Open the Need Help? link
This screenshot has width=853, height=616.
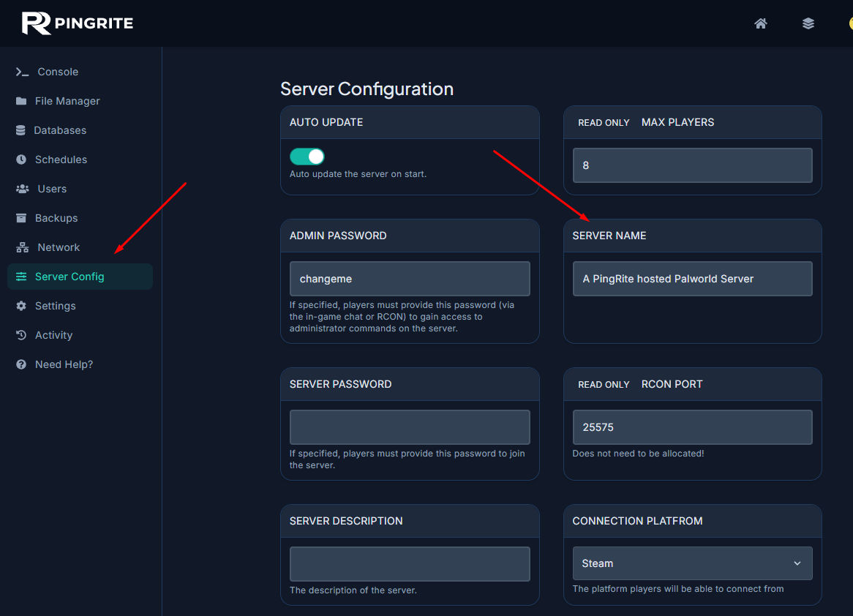(64, 364)
